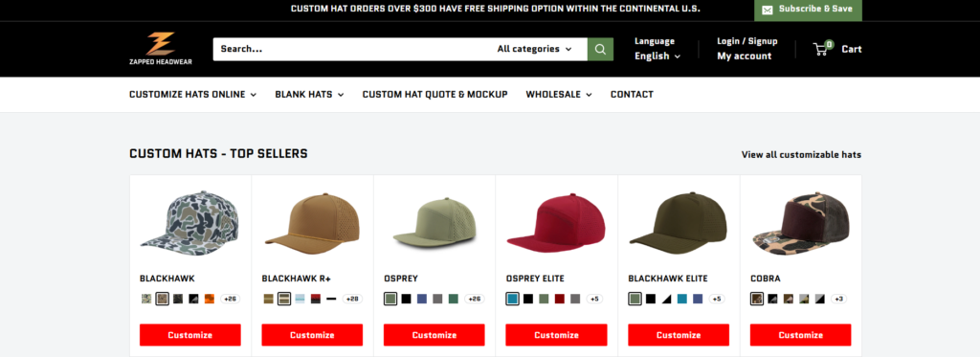The height and width of the screenshot is (357, 980).
Task: Click the BLACKHAWK product title
Action: click(167, 279)
